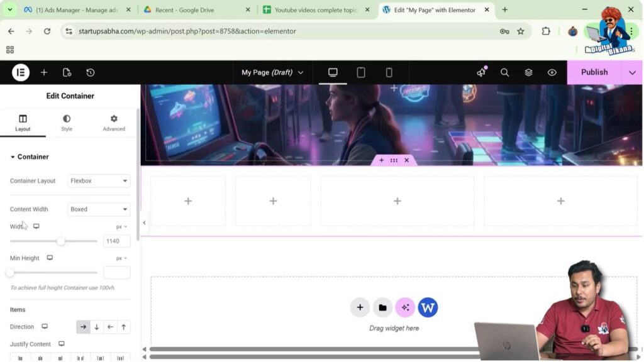Open the Structure navigator panel
The height and width of the screenshot is (362, 644).
tap(528, 72)
